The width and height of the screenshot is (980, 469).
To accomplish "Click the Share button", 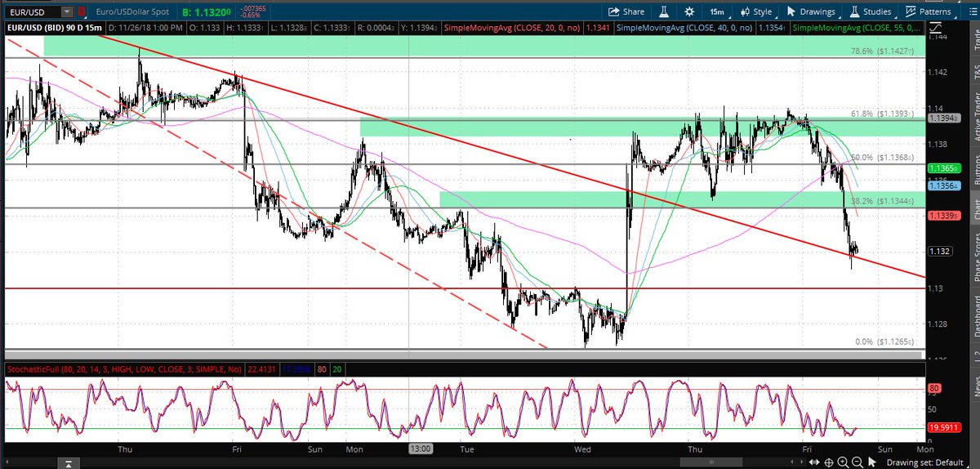I will [626, 12].
